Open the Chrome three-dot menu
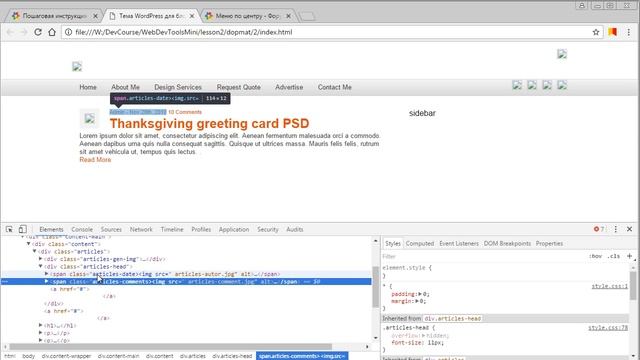The width and height of the screenshot is (640, 360). pyautogui.click(x=629, y=32)
